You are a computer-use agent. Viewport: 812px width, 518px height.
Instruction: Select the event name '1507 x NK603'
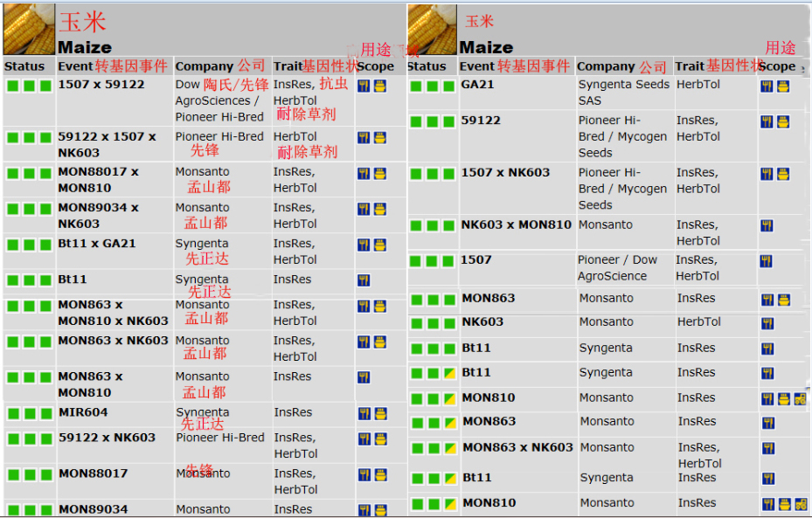[505, 172]
